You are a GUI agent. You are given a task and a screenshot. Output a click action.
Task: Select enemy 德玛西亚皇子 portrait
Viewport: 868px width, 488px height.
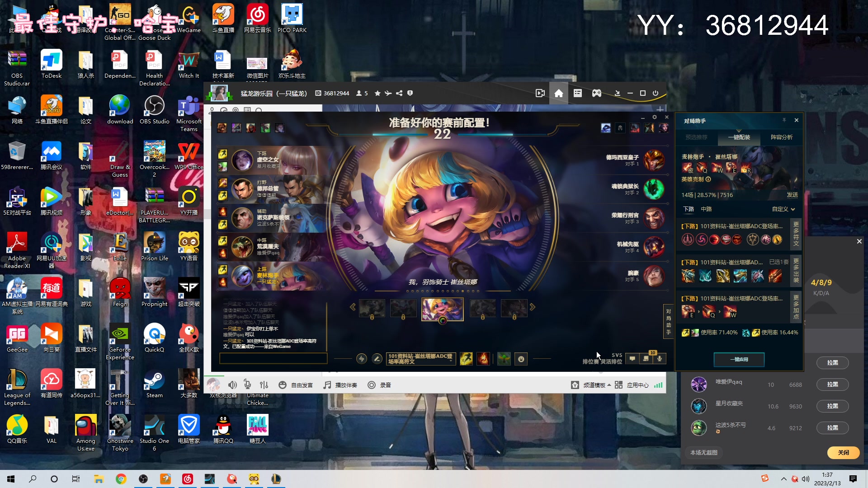pos(654,160)
